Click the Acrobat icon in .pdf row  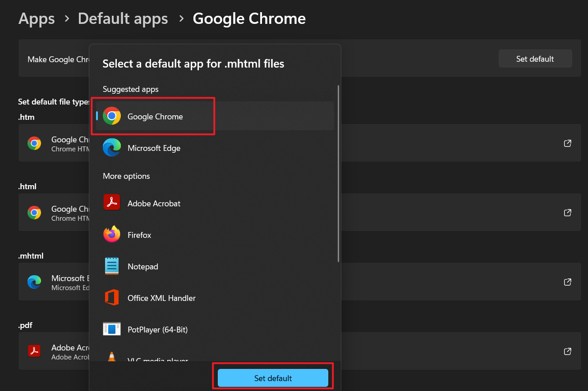point(34,351)
